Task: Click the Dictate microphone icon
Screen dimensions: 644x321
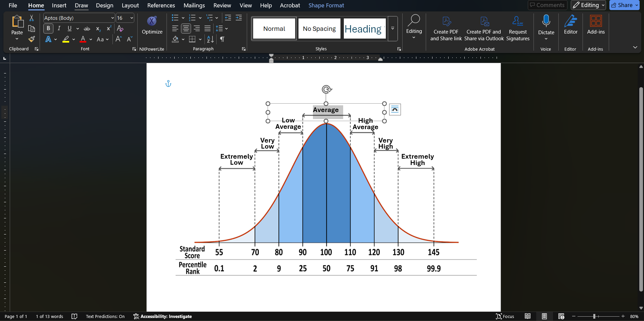Action: tap(546, 21)
